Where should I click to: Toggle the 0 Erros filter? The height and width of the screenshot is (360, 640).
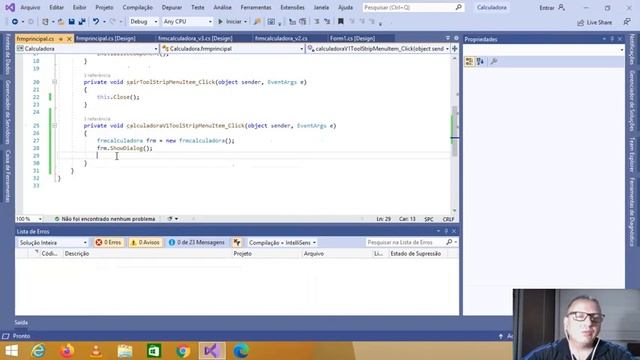point(109,242)
